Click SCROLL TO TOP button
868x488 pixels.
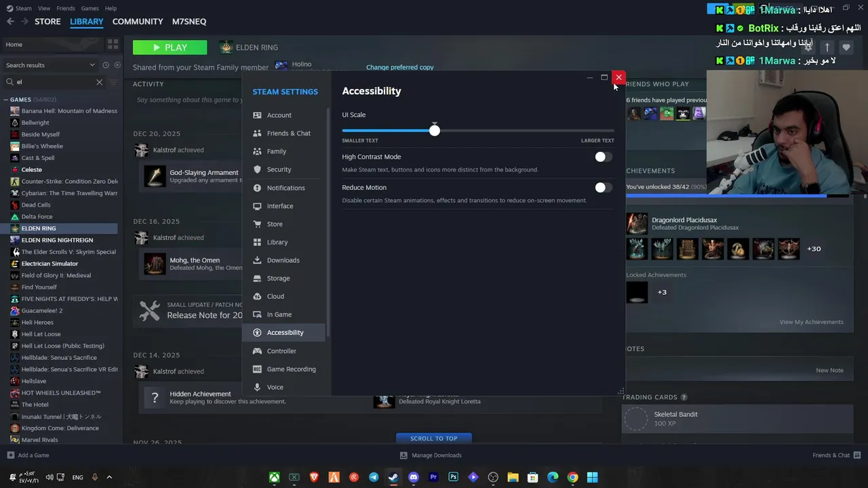coord(433,439)
